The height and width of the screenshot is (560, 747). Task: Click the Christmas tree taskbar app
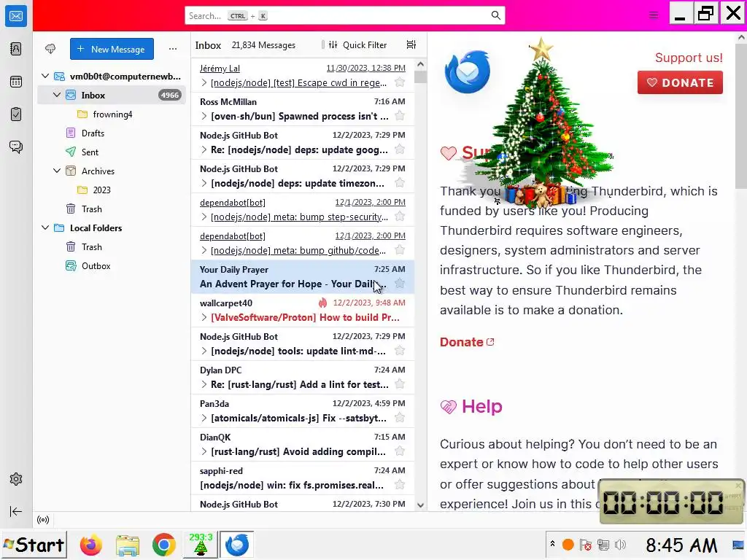pyautogui.click(x=201, y=544)
